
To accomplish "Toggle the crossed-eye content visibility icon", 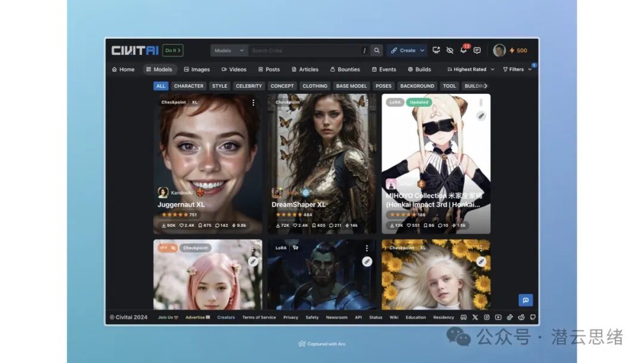I will tap(450, 51).
